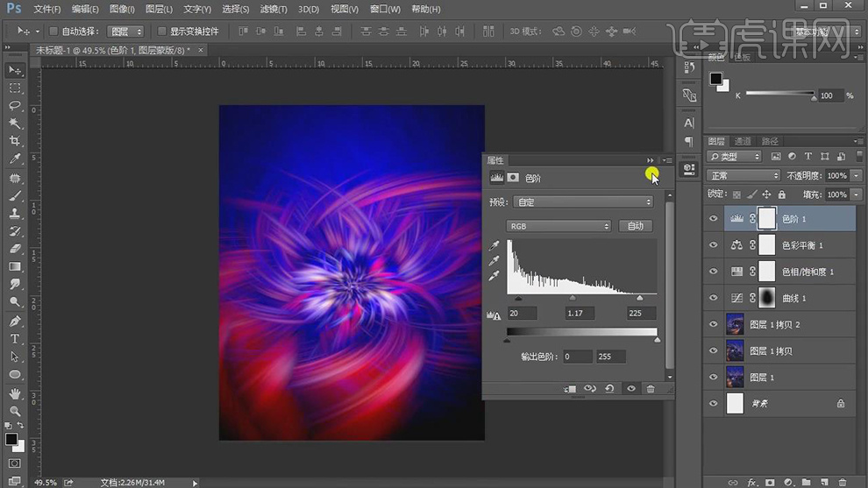Click the K color slider handle
The height and width of the screenshot is (488, 868).
814,98
